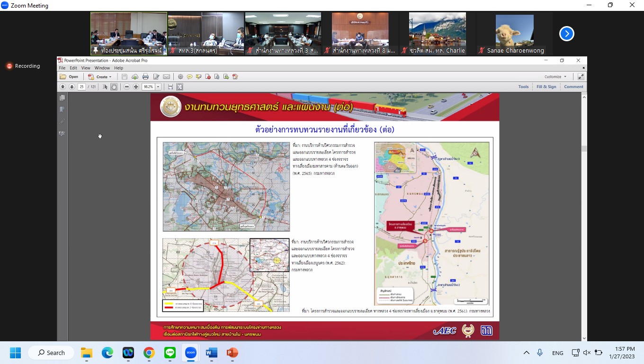Toggle the Select text cursor tool
644x364 pixels.
105,87
